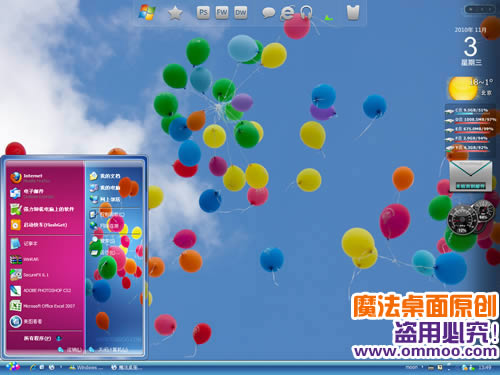This screenshot has width=500, height=375.
Task: Open the recycle bin icon in the dock
Action: tap(353, 13)
